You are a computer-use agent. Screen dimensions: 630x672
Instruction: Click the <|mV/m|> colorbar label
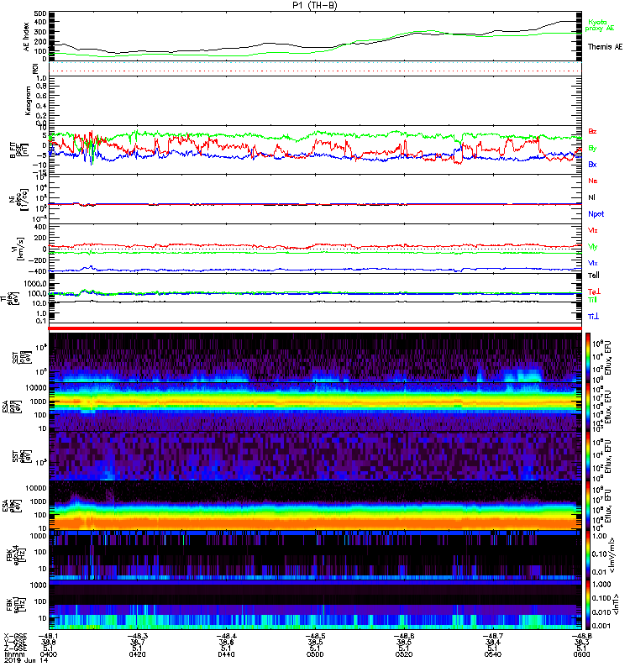point(613,555)
